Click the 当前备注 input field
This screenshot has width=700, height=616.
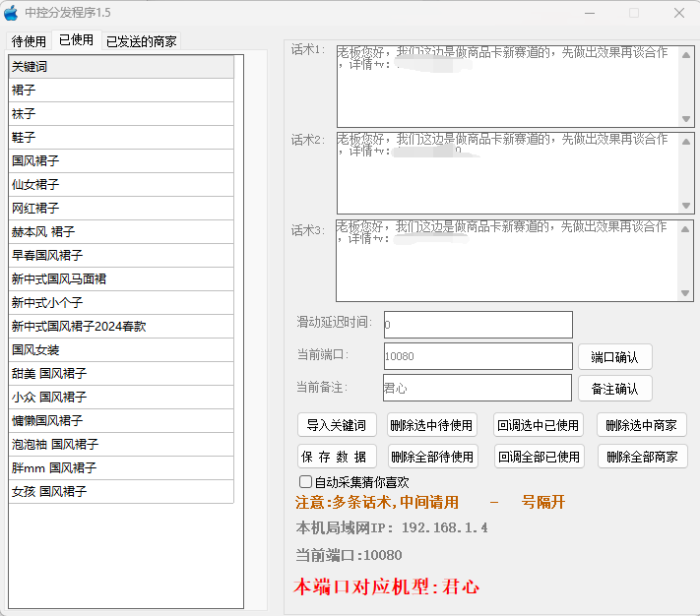click(477, 388)
